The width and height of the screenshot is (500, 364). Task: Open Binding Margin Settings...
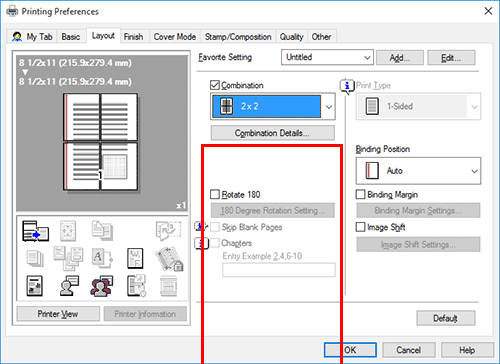[x=418, y=210]
